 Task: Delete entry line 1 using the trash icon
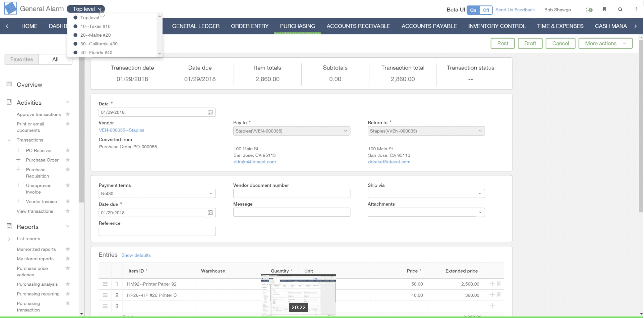pos(499,284)
